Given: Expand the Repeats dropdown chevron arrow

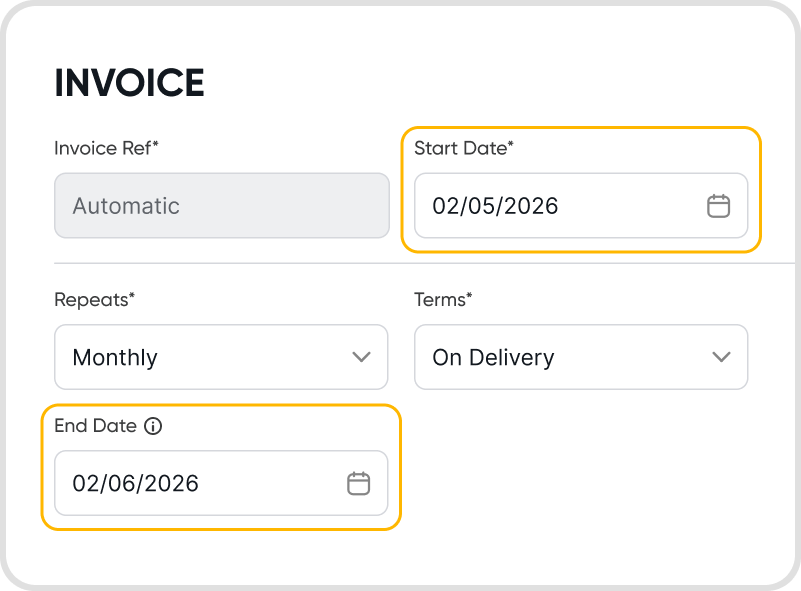Looking at the screenshot, I should pyautogui.click(x=362, y=357).
